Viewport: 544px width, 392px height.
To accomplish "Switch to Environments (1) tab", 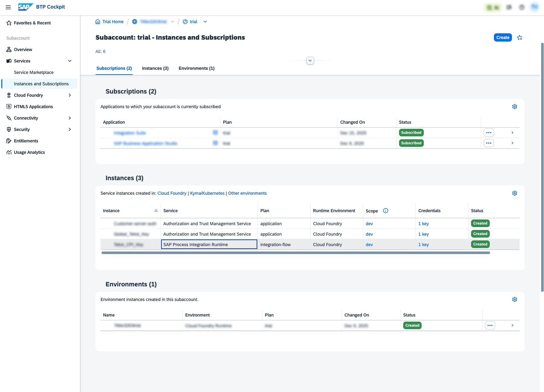I will [x=197, y=68].
